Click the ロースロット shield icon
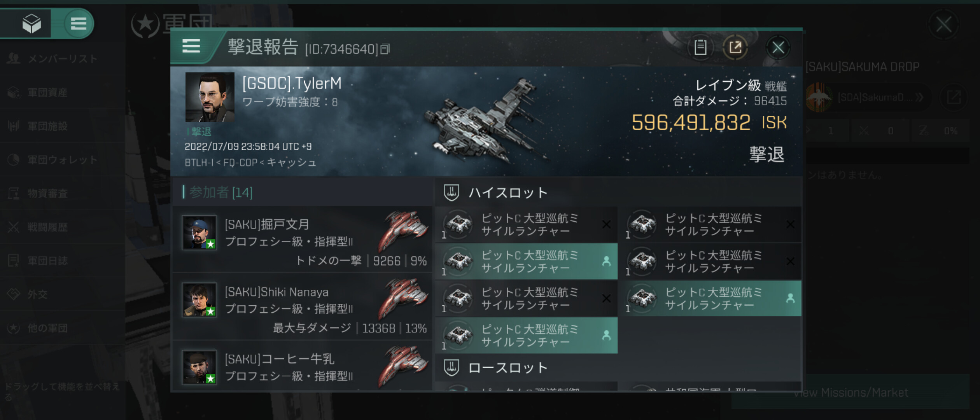 click(451, 367)
